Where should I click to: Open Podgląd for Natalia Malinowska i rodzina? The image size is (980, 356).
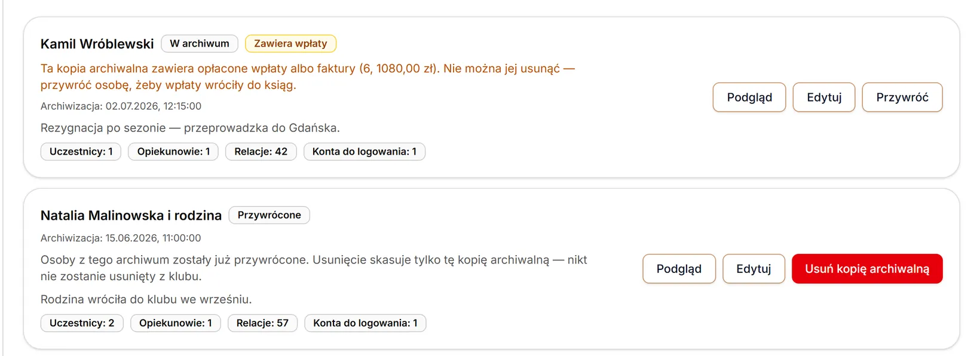click(679, 269)
